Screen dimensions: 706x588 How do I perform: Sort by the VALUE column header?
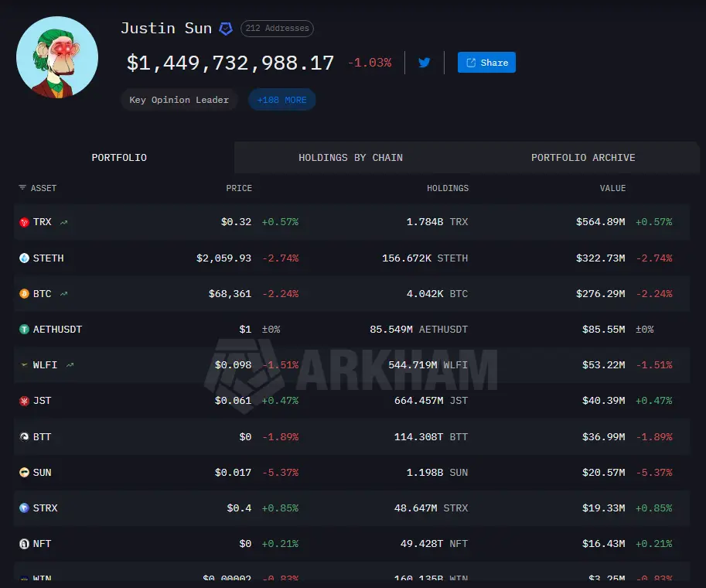(612, 188)
